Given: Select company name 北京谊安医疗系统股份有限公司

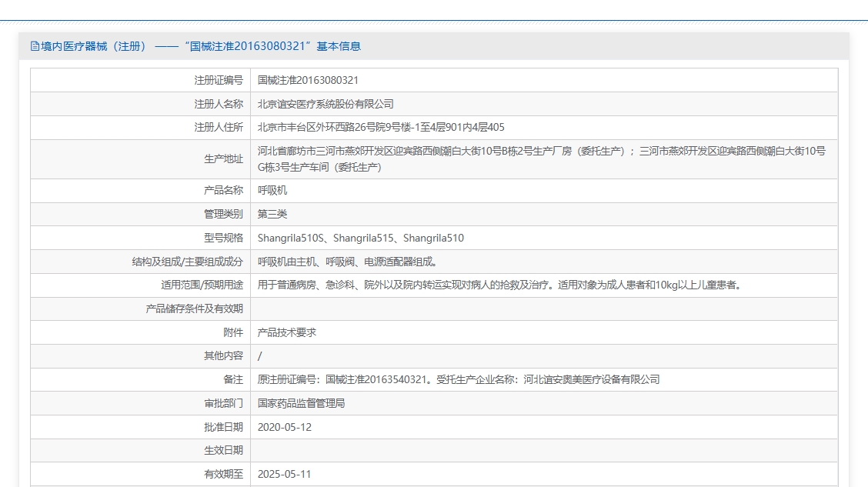Looking at the screenshot, I should point(325,104).
